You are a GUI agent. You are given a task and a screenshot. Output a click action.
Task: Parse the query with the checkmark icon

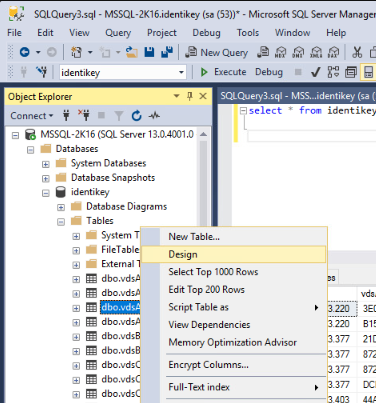tap(315, 72)
